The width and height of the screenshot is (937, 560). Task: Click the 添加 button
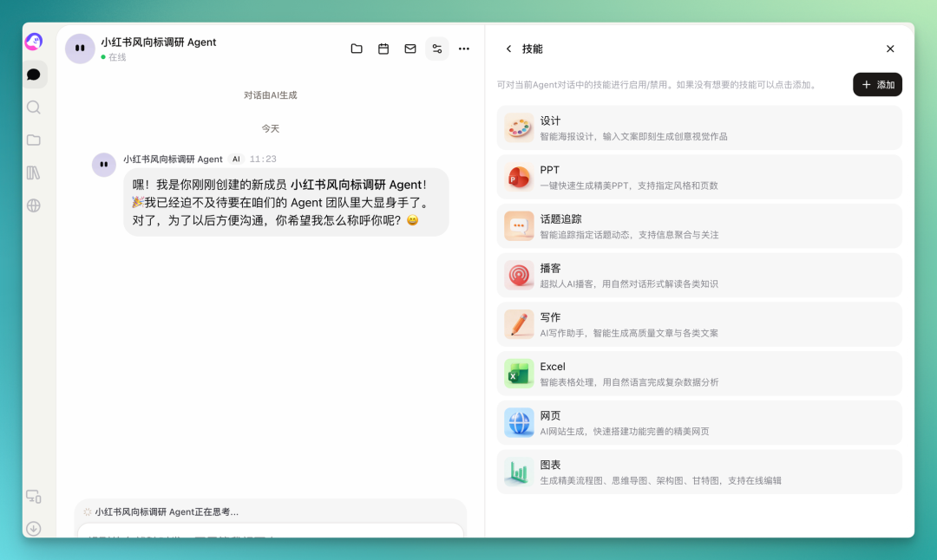(x=877, y=85)
